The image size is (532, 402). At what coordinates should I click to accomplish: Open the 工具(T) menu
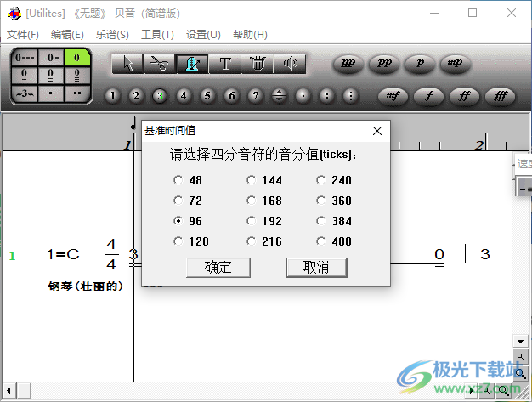tap(157, 34)
